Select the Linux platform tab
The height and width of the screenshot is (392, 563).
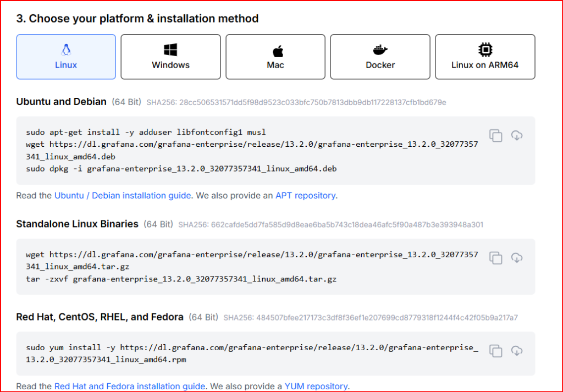click(66, 57)
